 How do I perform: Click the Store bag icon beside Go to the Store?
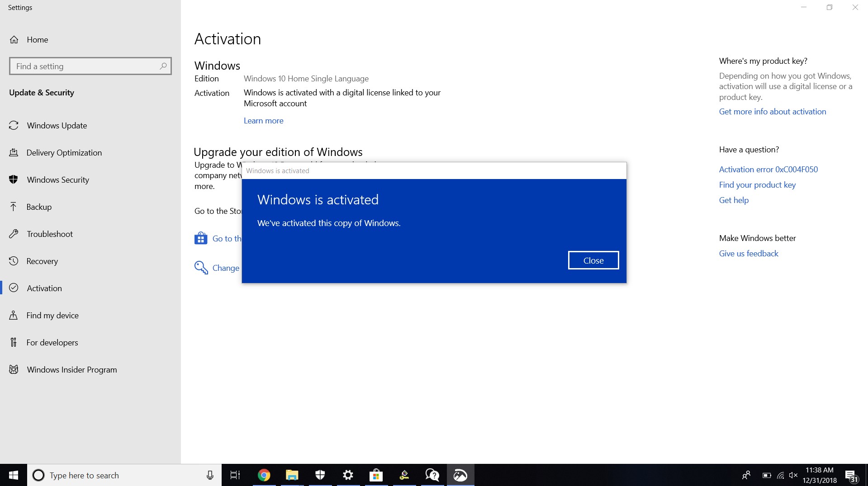coord(201,238)
